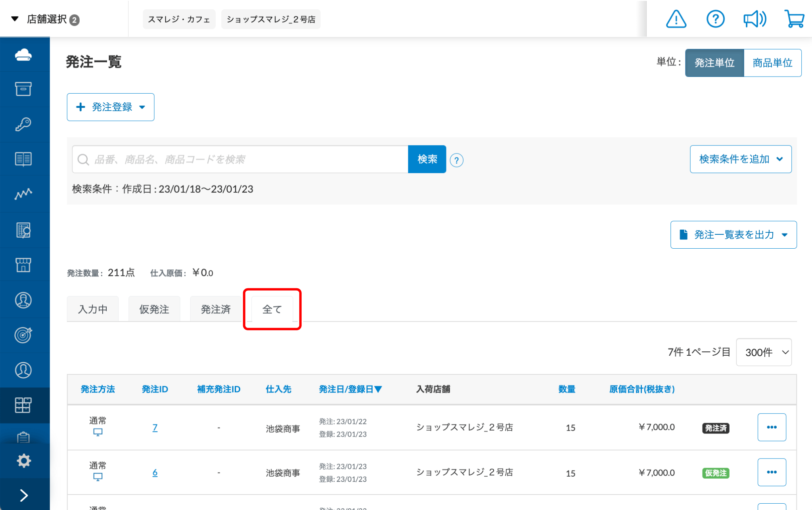Open the key icon in sidebar

pyautogui.click(x=23, y=124)
